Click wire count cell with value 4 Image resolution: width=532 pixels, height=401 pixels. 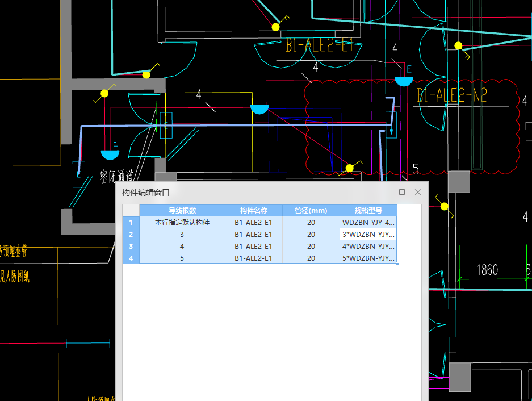182,246
